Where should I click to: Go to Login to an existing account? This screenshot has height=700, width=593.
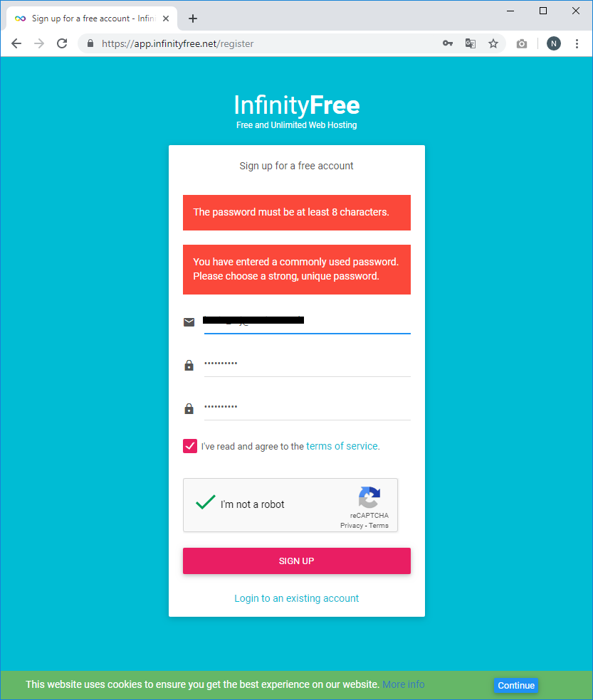tap(296, 598)
